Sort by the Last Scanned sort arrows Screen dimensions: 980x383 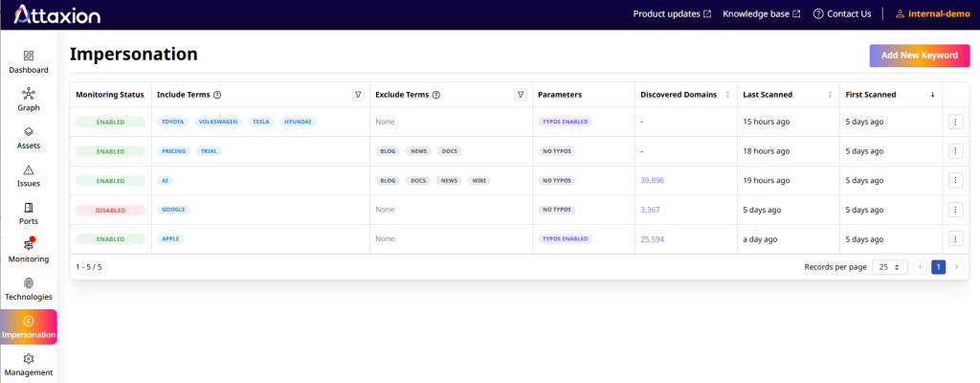click(x=830, y=95)
